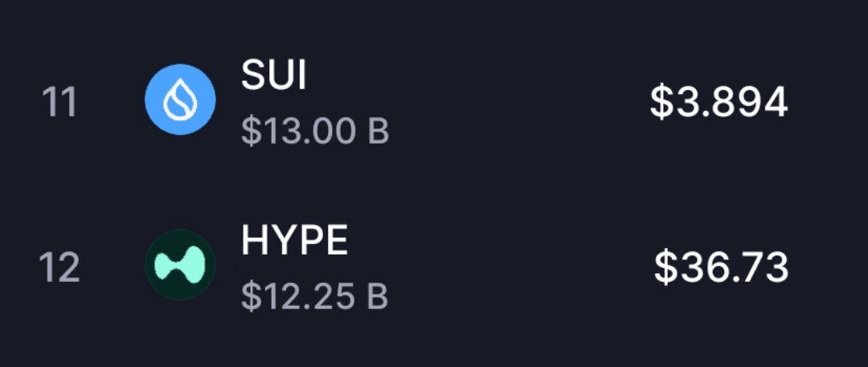Click the blue SUI droplet icon
Screen dimensions: 868x367
tap(180, 100)
